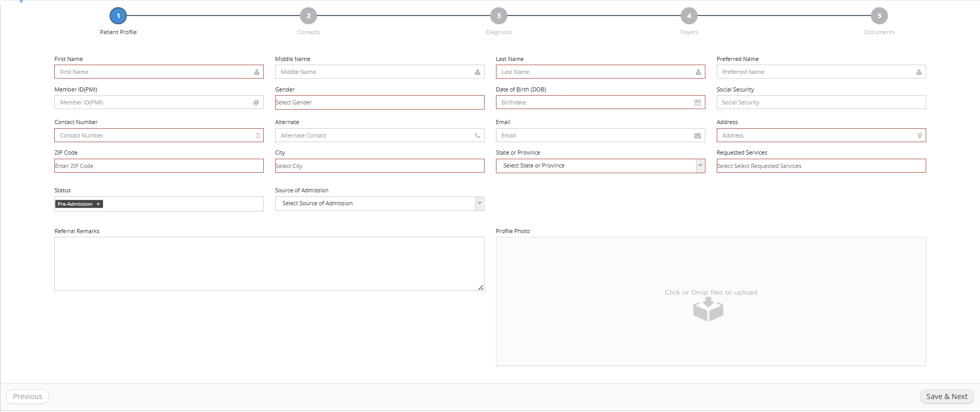Viewport: 980px width, 412px height.
Task: Click the Gender field label
Action: (x=285, y=89)
